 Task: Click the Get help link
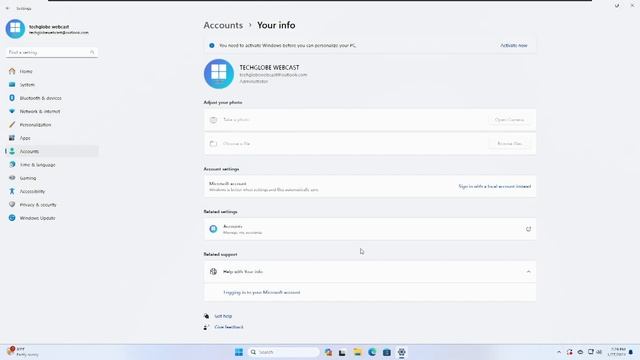tap(223, 316)
